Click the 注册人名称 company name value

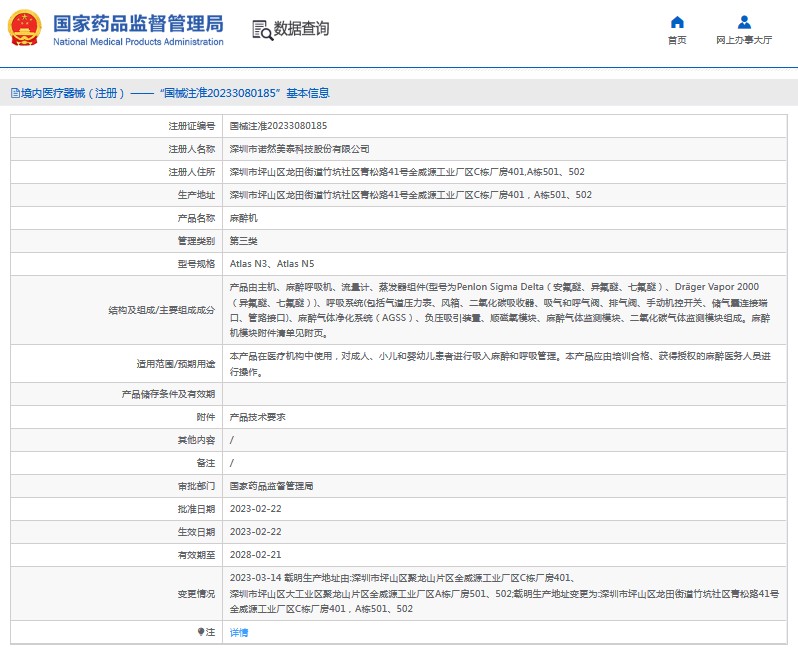pos(299,149)
